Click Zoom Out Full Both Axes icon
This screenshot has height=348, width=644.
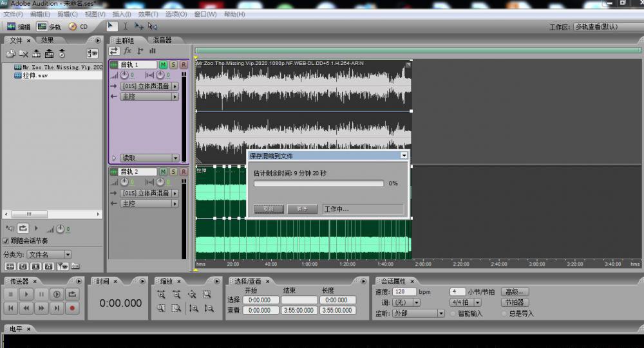[x=192, y=295]
